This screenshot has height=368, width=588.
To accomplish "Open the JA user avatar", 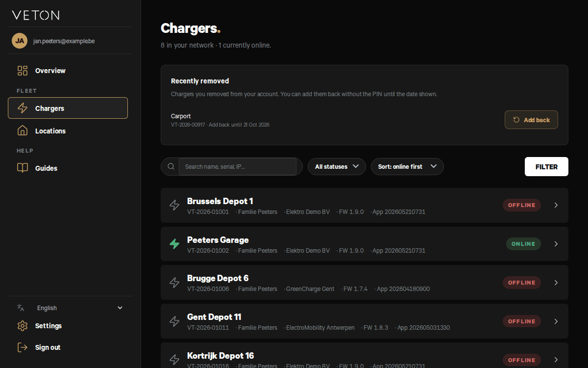I will 20,41.
